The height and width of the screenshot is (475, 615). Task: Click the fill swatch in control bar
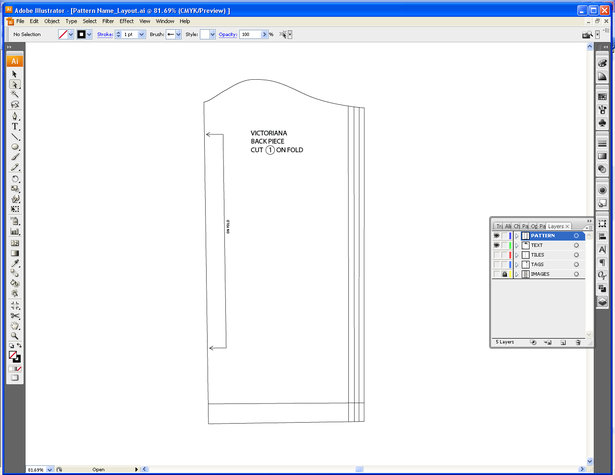click(63, 35)
